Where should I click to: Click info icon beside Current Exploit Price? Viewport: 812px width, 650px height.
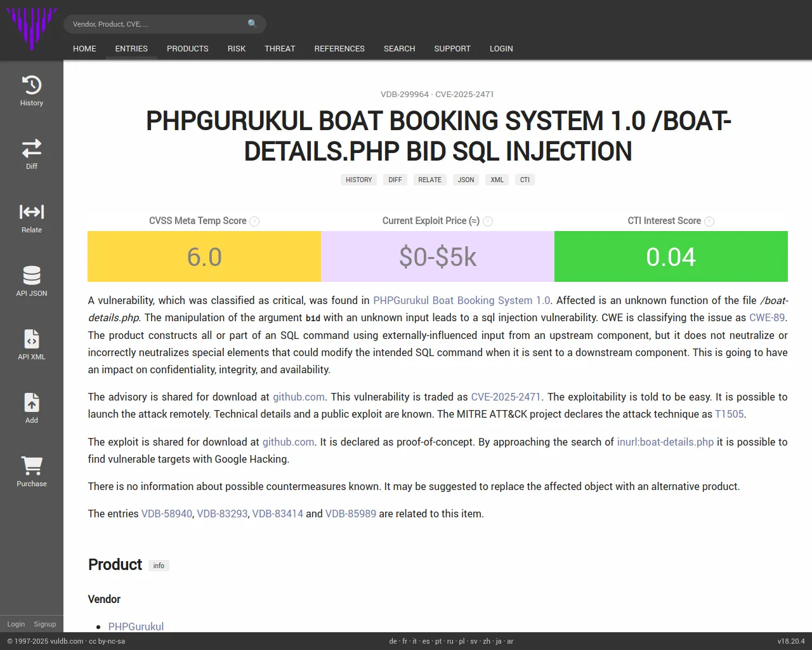[488, 222]
